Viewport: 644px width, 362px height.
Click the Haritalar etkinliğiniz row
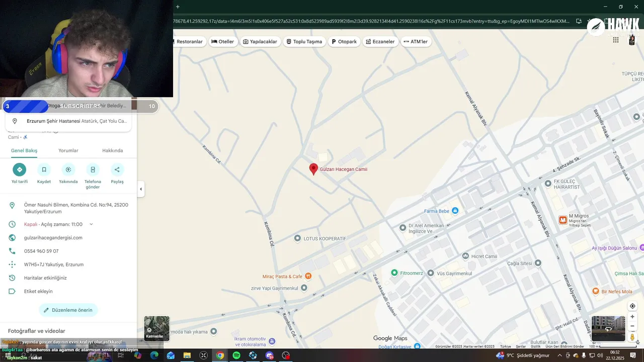coord(68,278)
